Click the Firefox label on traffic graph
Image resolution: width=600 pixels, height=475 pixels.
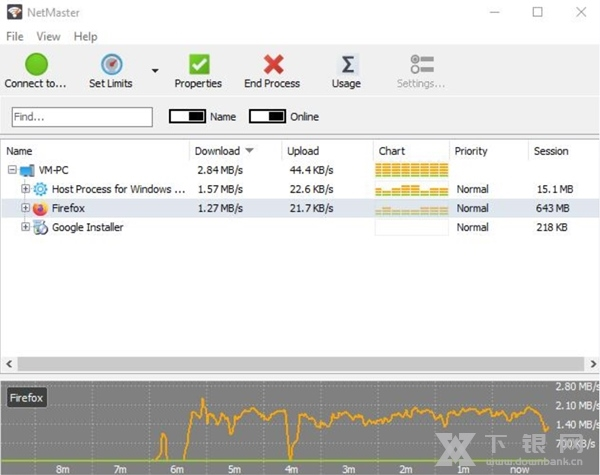coord(26,398)
